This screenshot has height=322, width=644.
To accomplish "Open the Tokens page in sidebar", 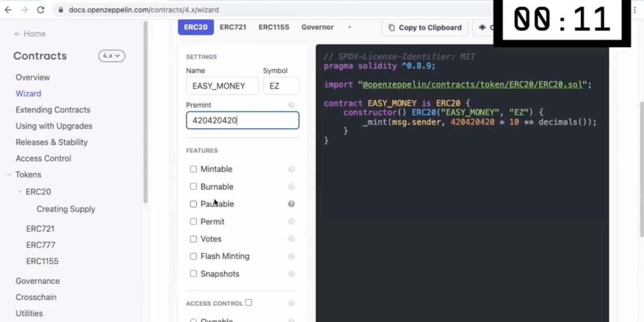I will (x=28, y=175).
